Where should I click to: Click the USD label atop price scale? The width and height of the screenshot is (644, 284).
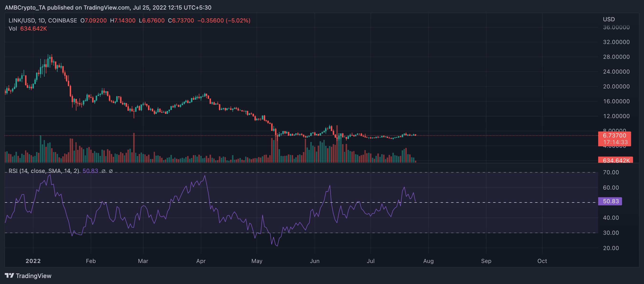609,19
